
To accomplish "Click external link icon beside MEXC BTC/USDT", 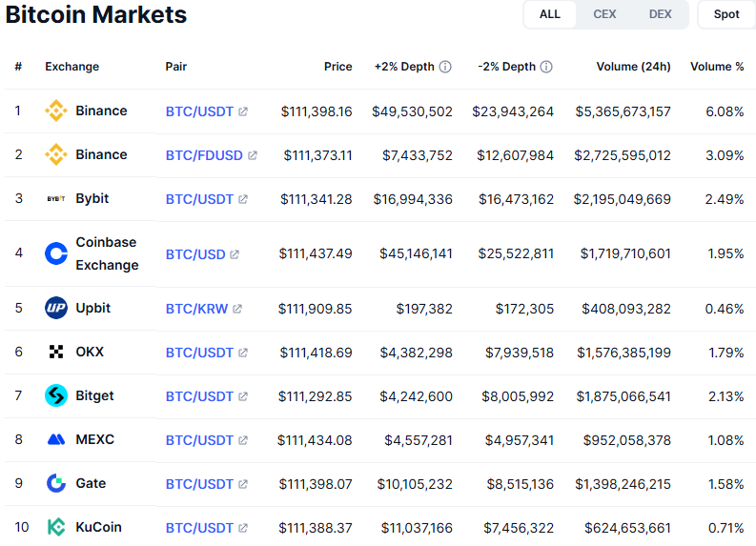I will tap(243, 440).
